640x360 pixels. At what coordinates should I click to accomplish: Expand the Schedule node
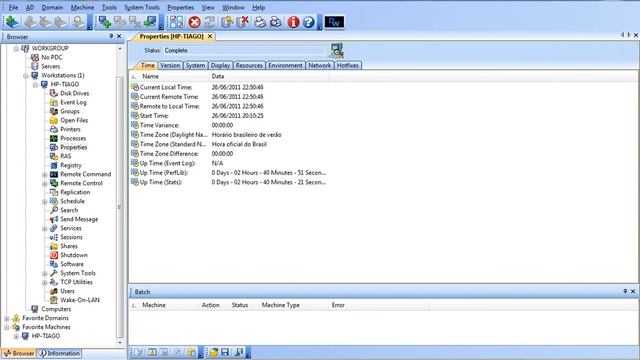(x=44, y=201)
